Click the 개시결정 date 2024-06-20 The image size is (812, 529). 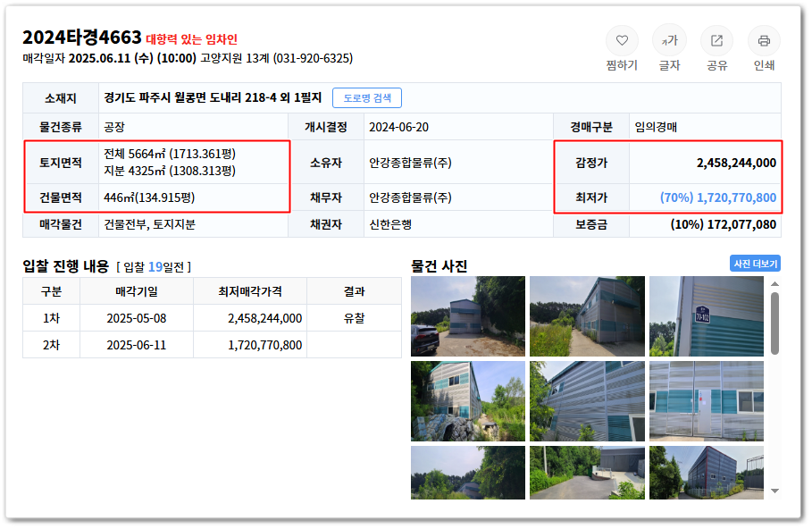[x=398, y=127]
